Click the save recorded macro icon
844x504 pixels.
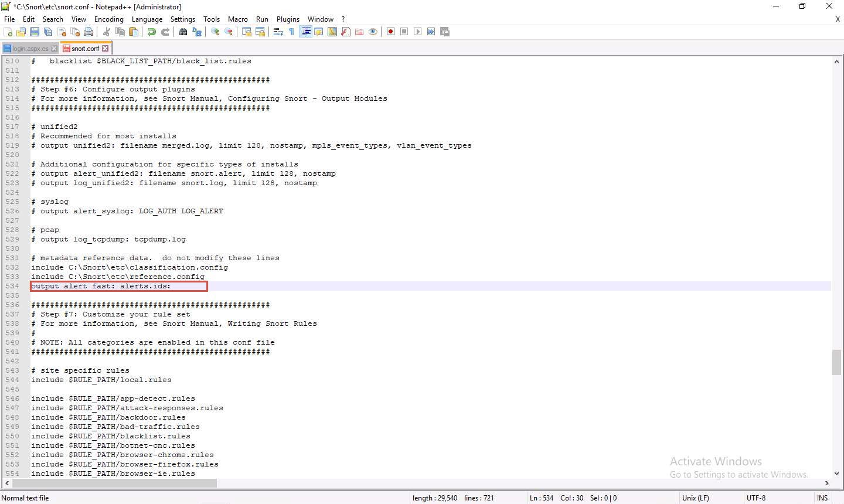click(x=445, y=32)
